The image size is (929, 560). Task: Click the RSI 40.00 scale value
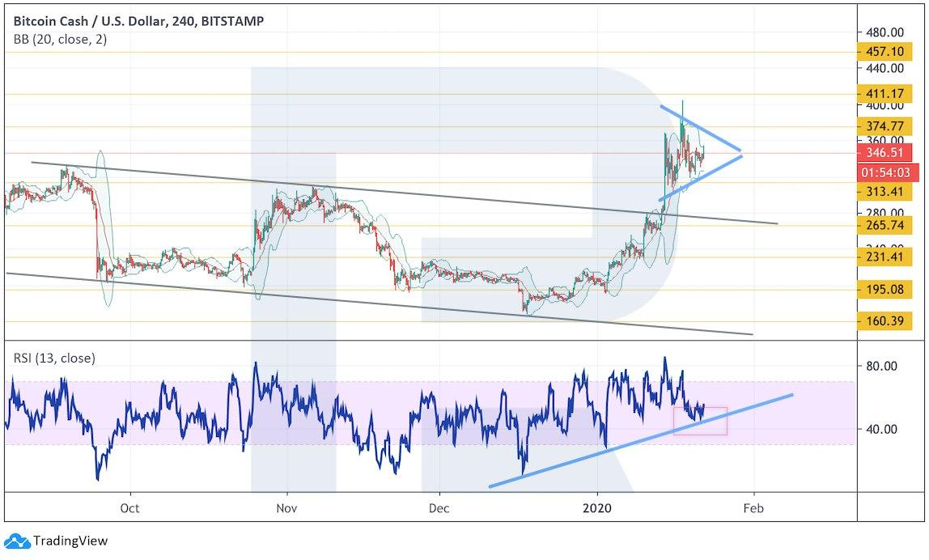click(x=881, y=429)
